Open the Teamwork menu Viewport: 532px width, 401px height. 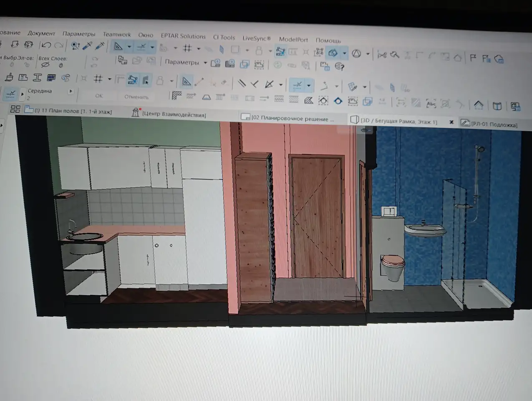coord(117,35)
